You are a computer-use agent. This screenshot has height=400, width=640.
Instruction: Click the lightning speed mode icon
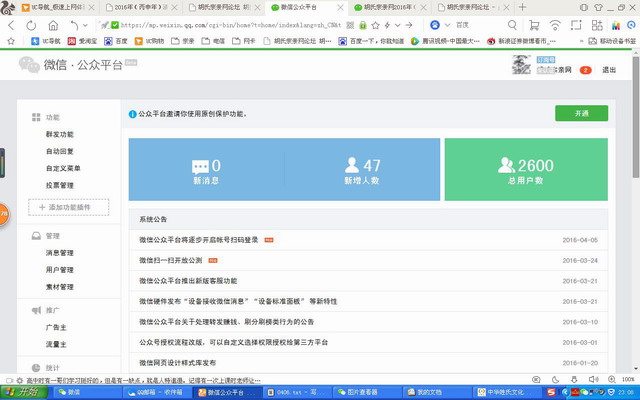pyautogui.click(x=387, y=25)
